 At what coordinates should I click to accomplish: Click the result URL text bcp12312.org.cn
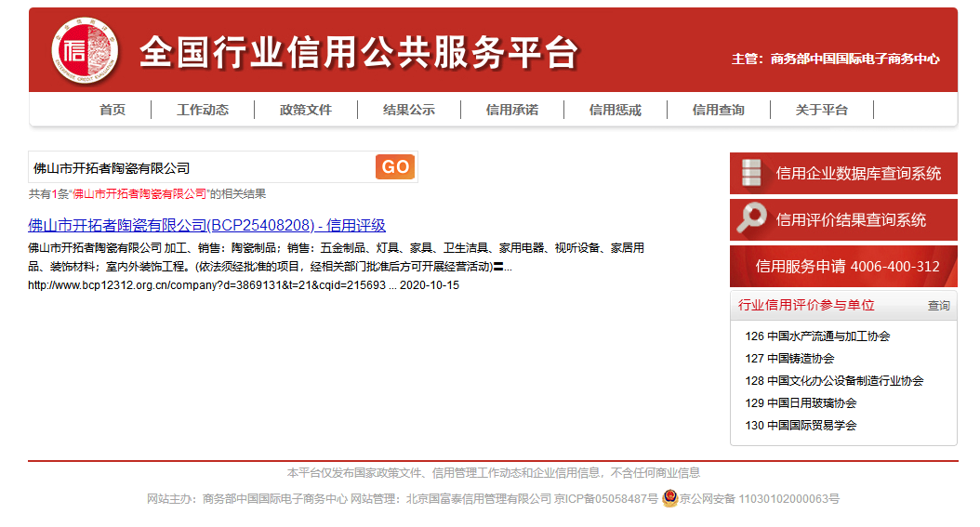206,284
